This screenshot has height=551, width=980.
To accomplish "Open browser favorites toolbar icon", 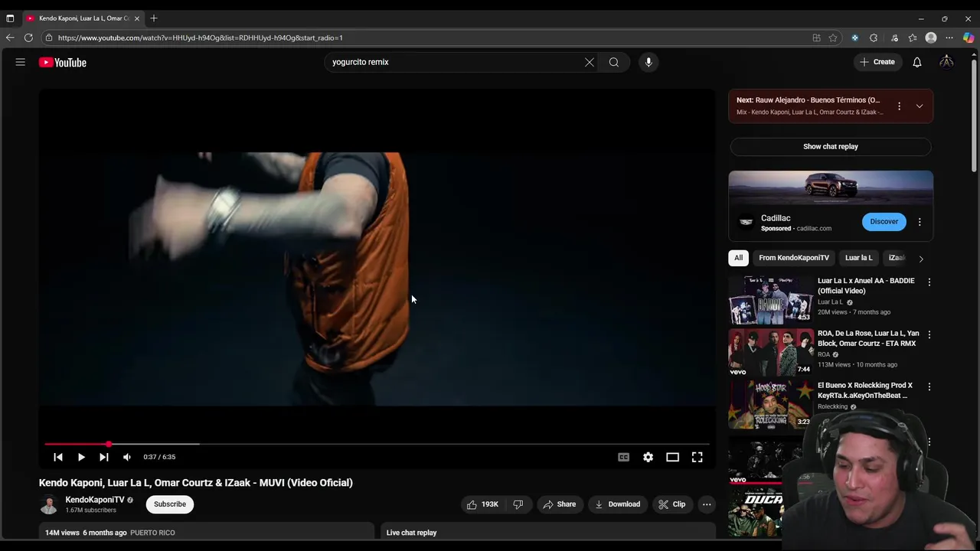I will tap(913, 37).
